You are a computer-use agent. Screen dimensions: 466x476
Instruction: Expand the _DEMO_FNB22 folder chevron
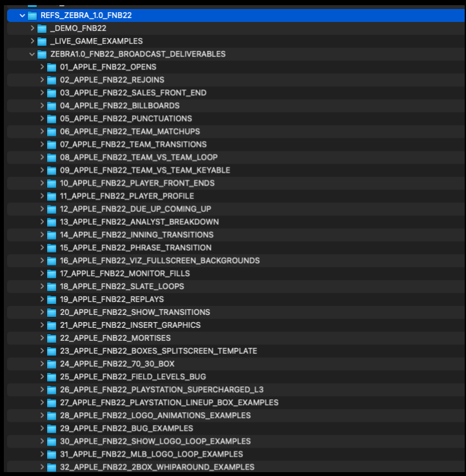(32, 28)
